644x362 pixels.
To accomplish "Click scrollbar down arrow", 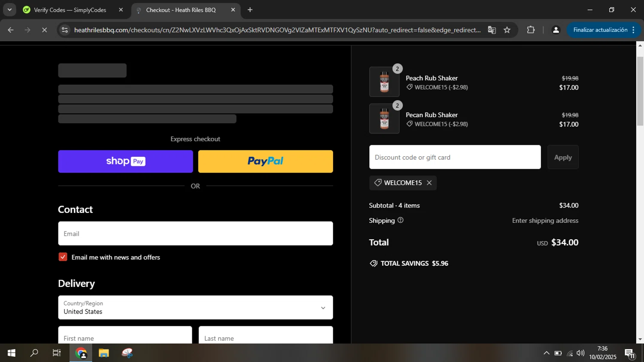I will (x=640, y=339).
